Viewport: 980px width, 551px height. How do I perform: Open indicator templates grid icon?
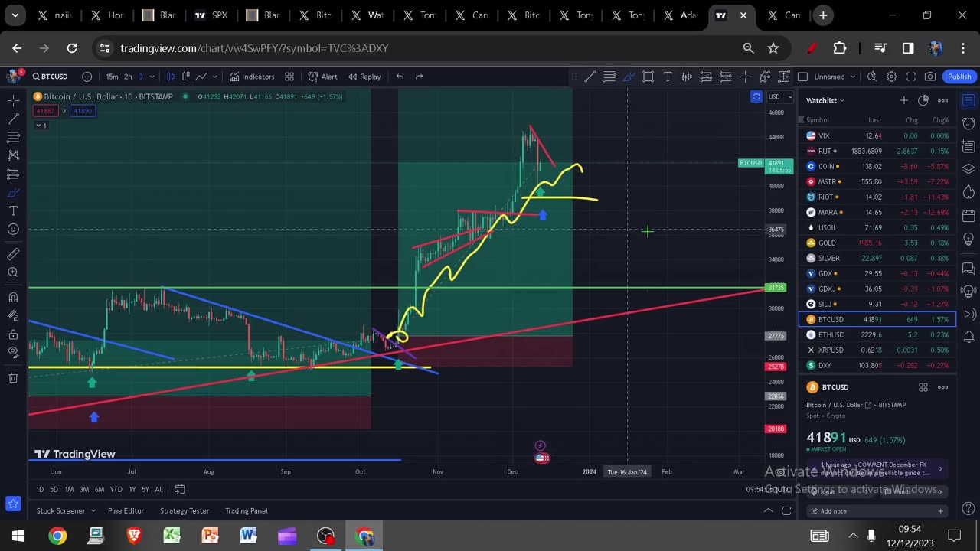[x=289, y=77]
